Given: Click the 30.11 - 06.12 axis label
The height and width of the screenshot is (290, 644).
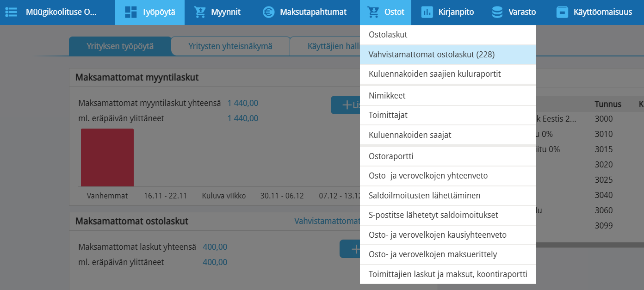Looking at the screenshot, I should coord(282,196).
